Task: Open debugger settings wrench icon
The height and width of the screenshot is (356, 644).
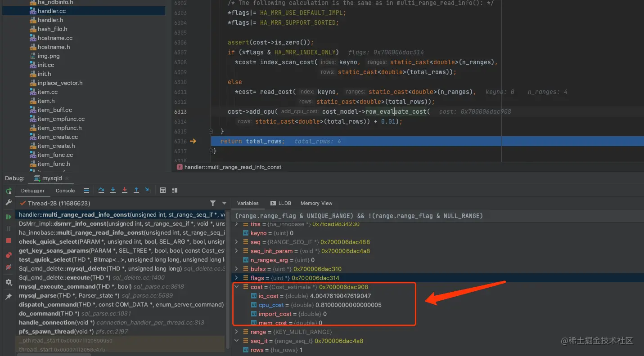Action: pos(9,203)
